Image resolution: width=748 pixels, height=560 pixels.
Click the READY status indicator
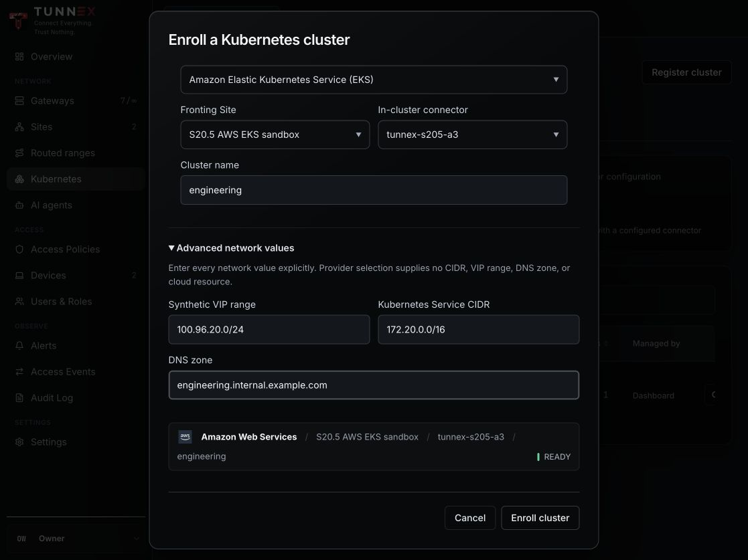tap(554, 456)
